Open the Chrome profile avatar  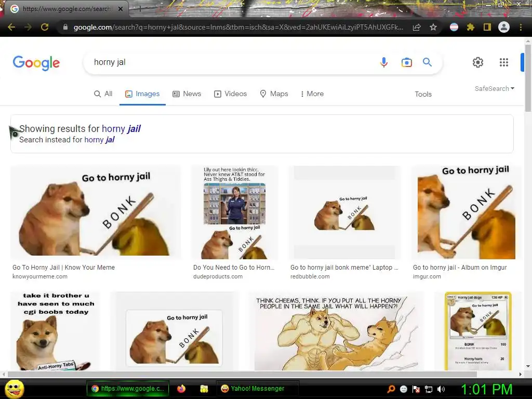click(504, 27)
